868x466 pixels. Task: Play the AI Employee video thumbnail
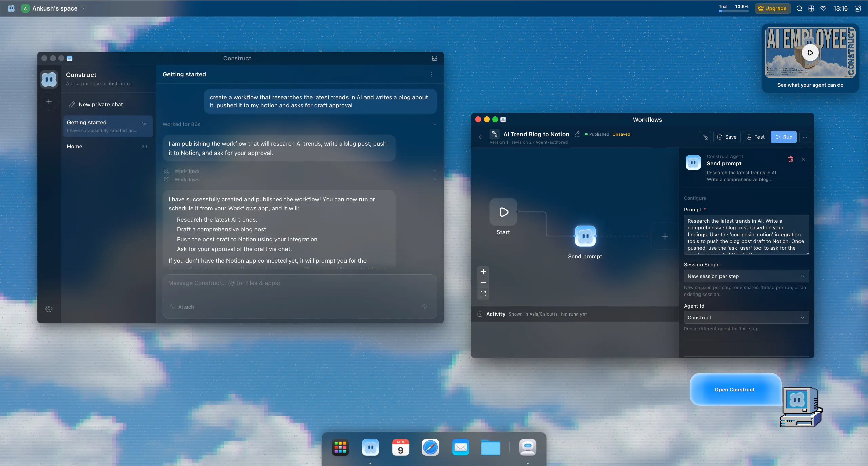(810, 53)
